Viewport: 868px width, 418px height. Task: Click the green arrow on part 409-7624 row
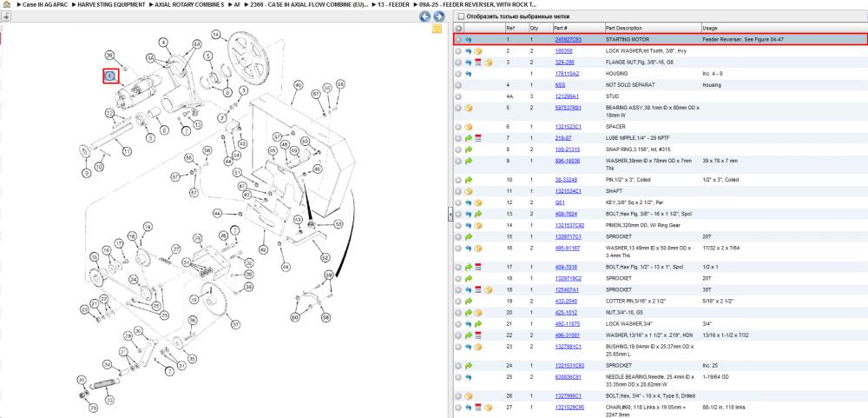[478, 214]
